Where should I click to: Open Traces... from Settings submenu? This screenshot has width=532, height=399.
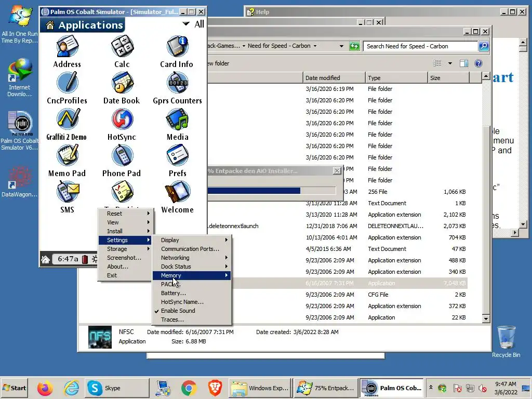(192, 320)
